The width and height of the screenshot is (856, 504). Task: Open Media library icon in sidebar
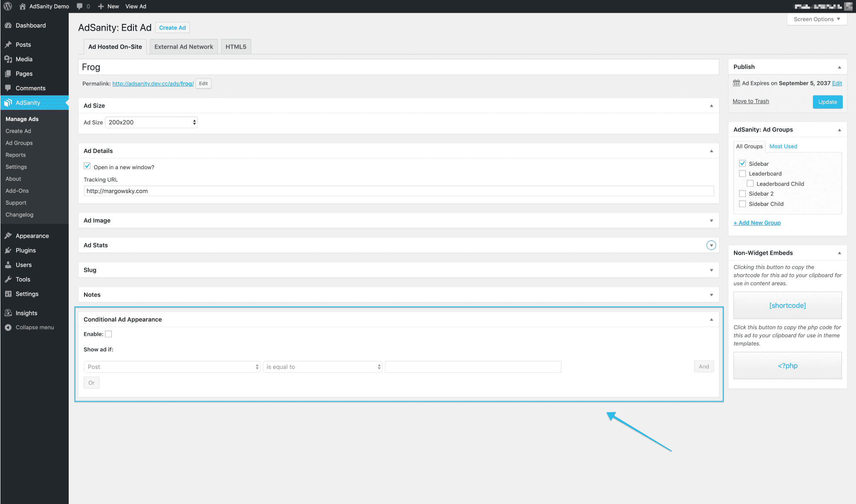pyautogui.click(x=8, y=59)
